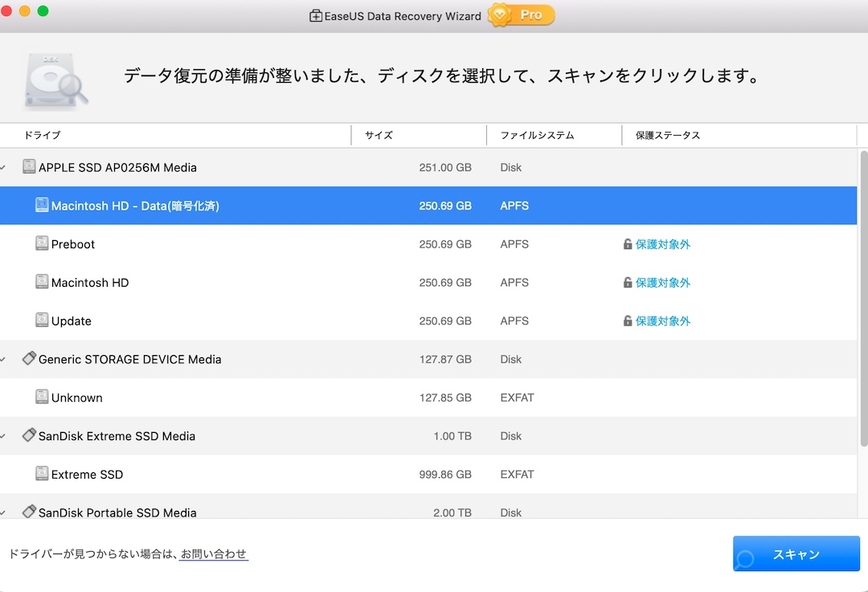Select SanDisk Portable SSD Media disk name
868x592 pixels.
click(117, 512)
